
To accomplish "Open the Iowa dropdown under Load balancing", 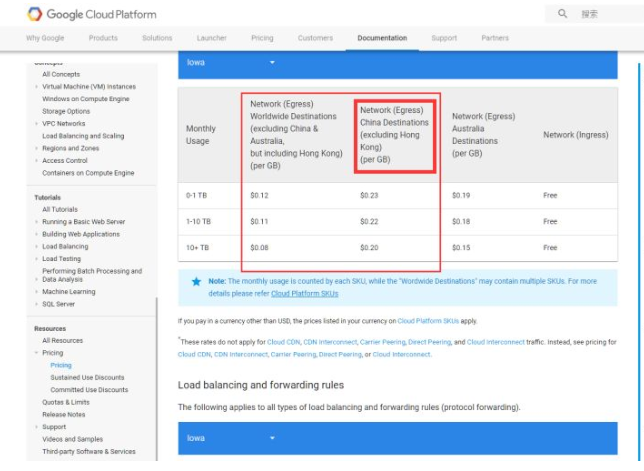I will [x=231, y=438].
